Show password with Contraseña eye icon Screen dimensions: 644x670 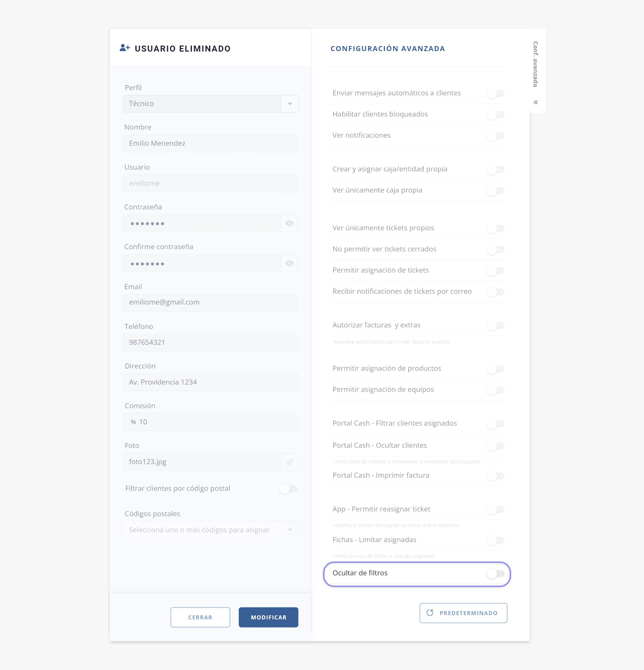coord(289,224)
